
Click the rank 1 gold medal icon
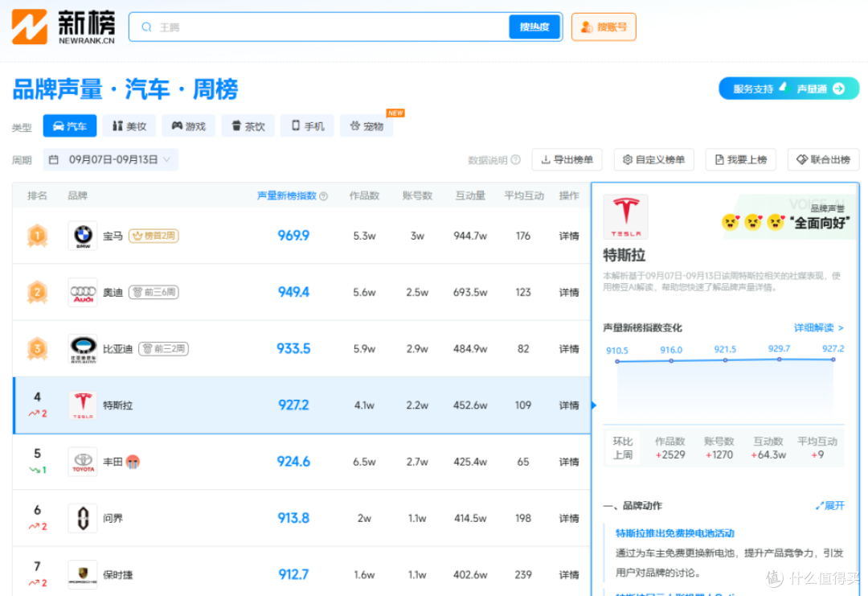pos(37,236)
